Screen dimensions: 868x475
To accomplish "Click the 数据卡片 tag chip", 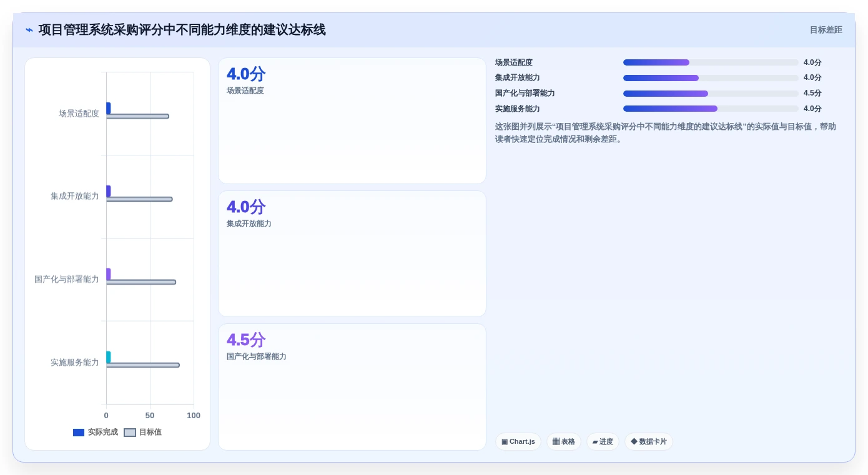I will point(649,442).
